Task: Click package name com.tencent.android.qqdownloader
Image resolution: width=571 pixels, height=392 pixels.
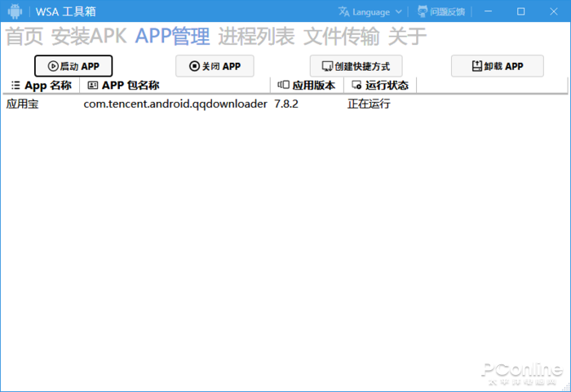Action: 175,104
